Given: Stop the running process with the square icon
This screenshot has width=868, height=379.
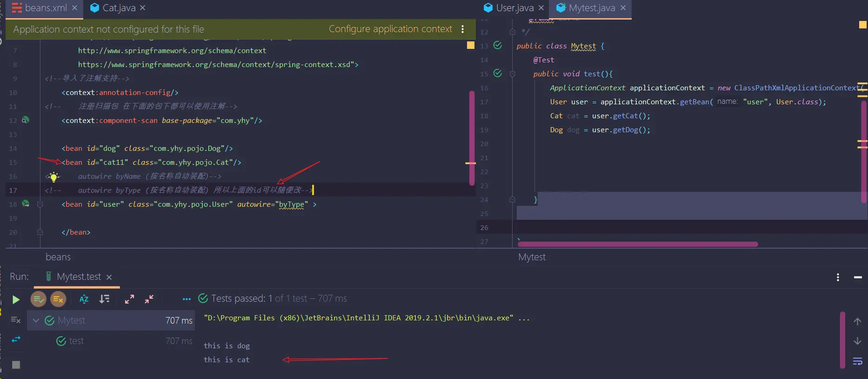Looking at the screenshot, I should (x=16, y=365).
